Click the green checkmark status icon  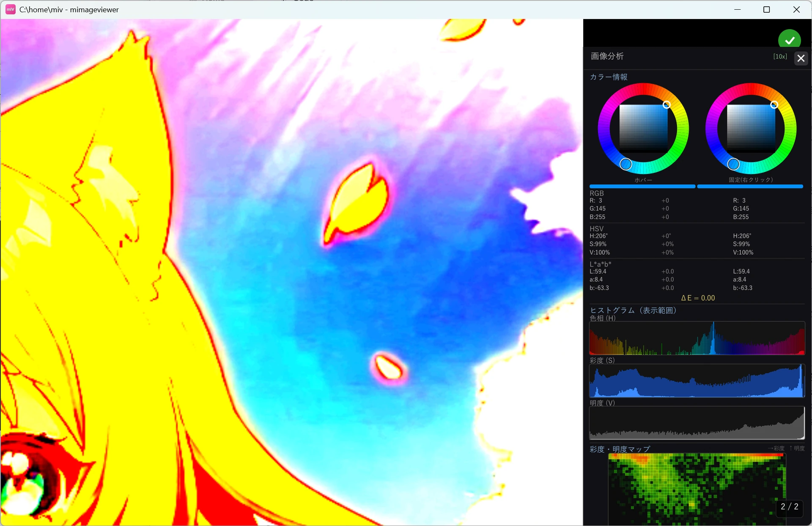[789, 39]
